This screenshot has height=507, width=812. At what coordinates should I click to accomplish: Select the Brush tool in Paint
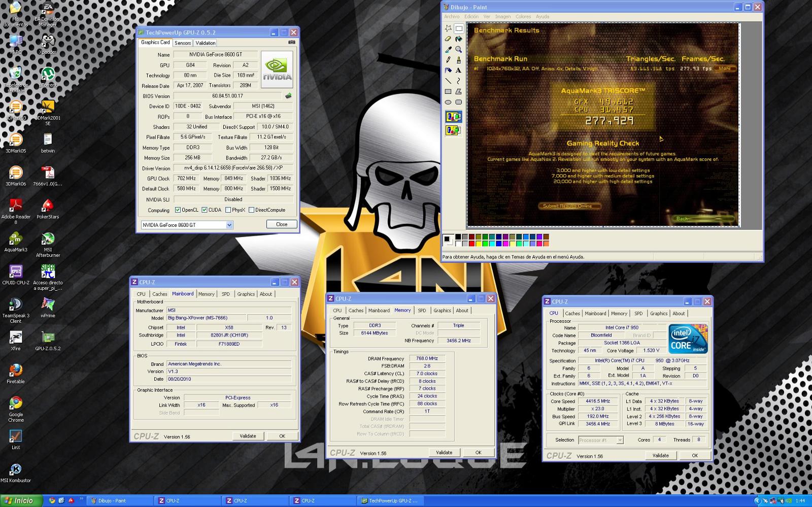(459, 60)
